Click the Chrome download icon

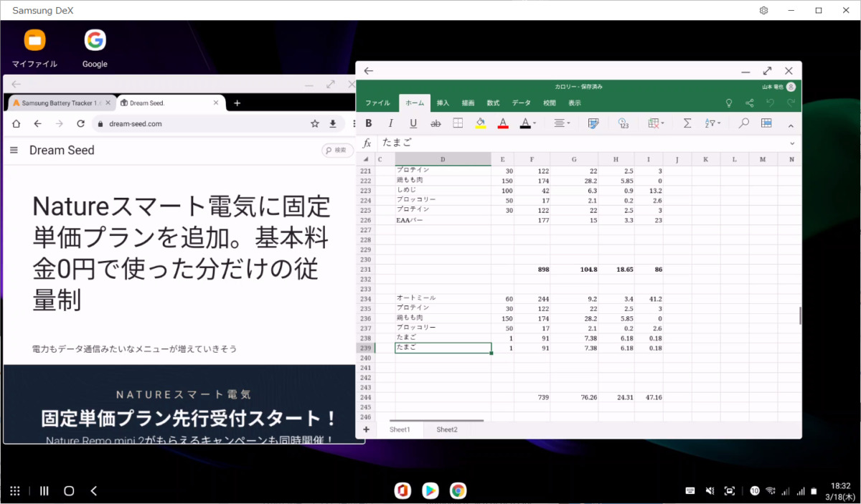tap(333, 123)
